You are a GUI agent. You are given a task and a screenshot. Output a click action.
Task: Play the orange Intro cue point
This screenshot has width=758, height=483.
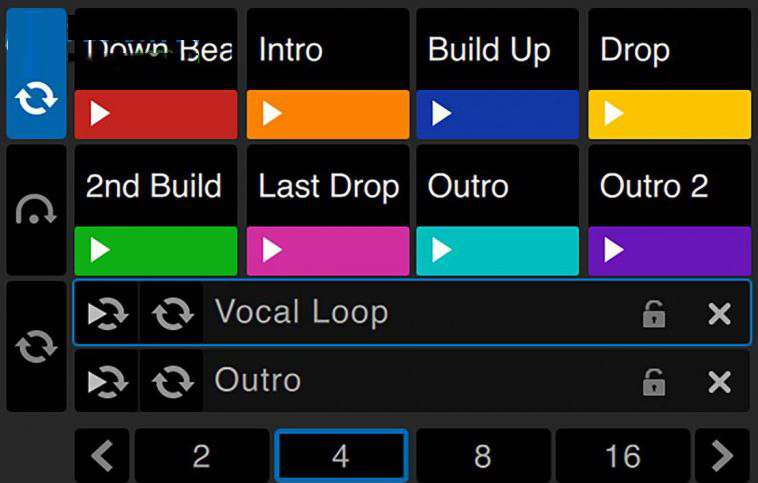pos(328,114)
